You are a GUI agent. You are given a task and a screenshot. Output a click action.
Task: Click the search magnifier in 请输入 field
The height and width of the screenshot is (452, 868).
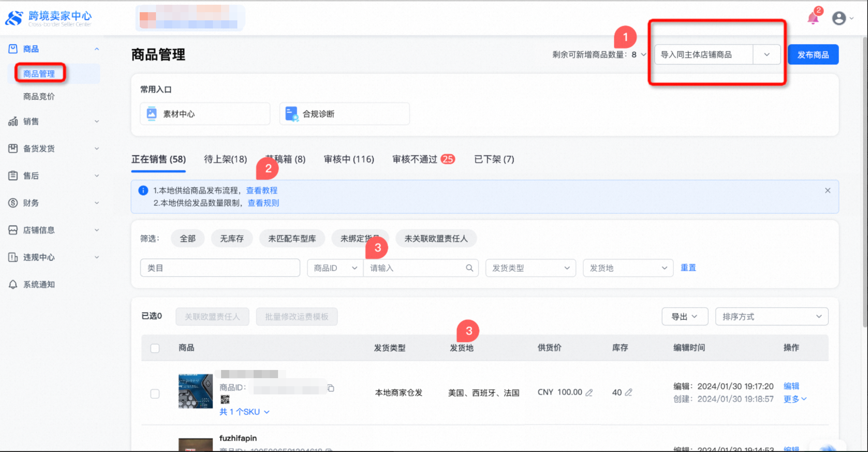469,268
